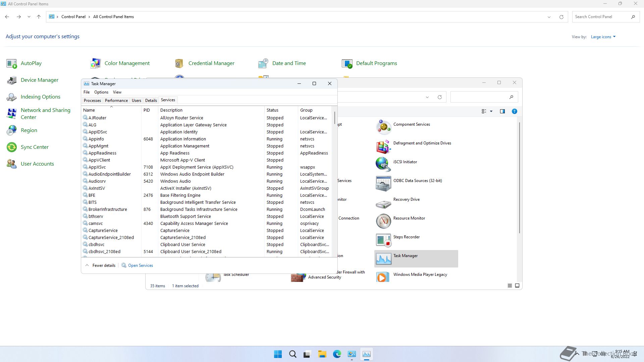Image resolution: width=644 pixels, height=362 pixels.
Task: Open View by Large icons dropdown
Action: (603, 37)
